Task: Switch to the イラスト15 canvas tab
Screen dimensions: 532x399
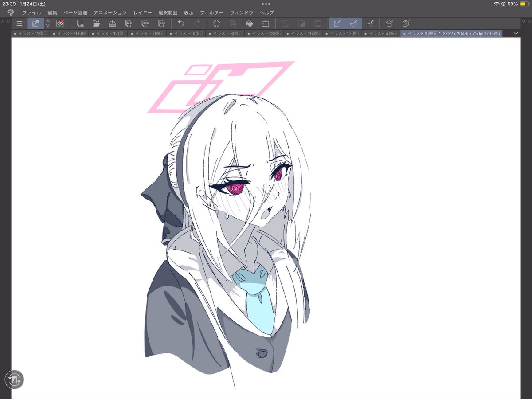Action: coord(304,33)
